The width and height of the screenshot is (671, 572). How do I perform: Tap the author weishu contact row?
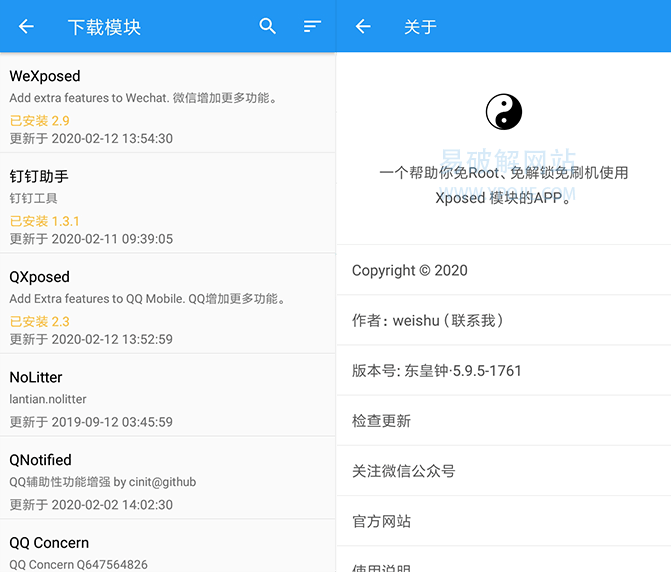click(x=503, y=320)
